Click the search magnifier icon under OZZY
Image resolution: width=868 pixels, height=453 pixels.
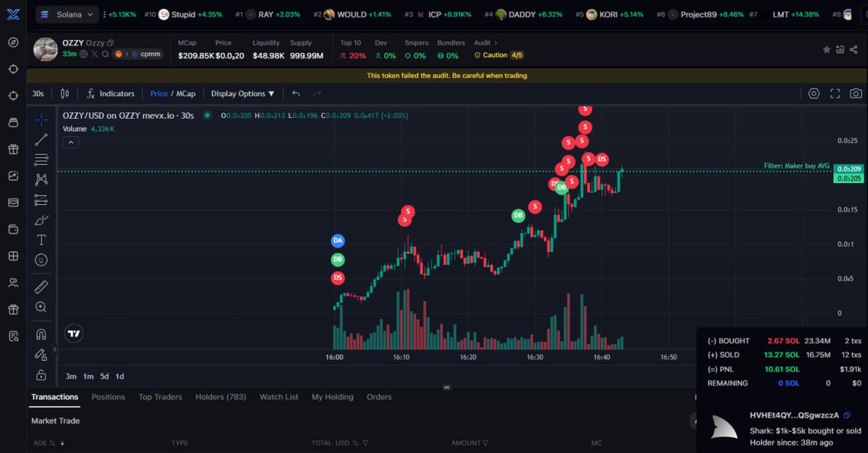click(x=105, y=54)
